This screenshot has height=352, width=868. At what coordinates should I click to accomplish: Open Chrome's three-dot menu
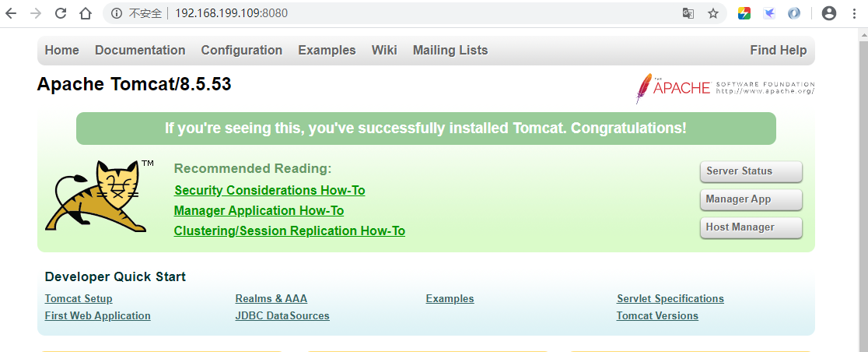854,13
